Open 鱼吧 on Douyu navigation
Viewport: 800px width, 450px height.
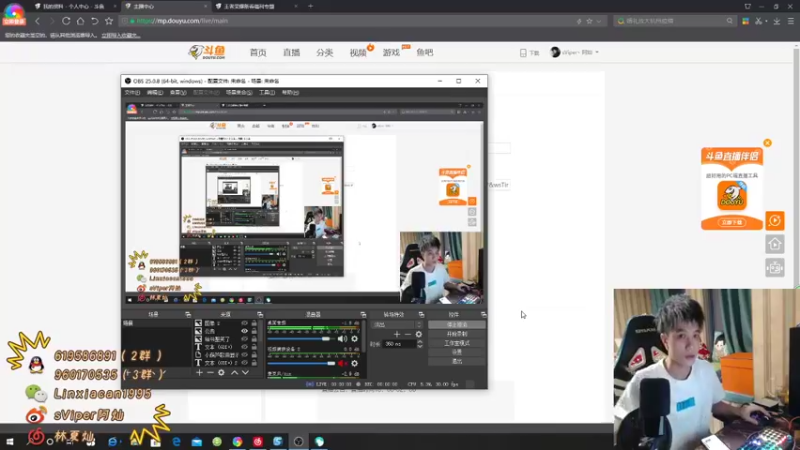(x=424, y=53)
